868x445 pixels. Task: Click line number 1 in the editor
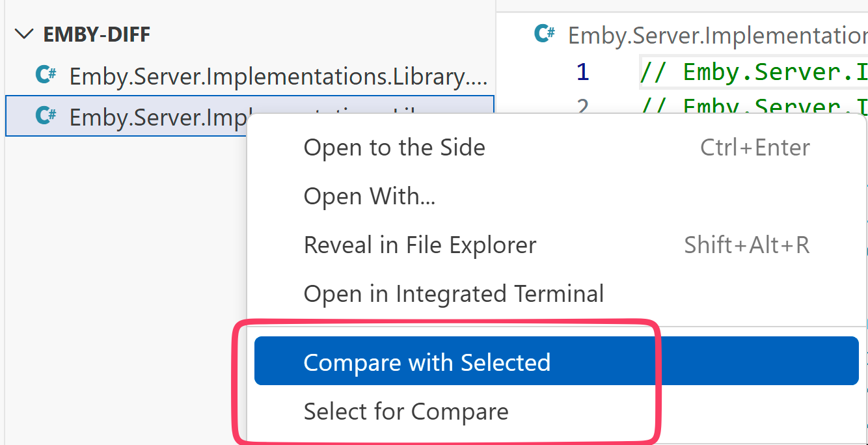point(582,72)
